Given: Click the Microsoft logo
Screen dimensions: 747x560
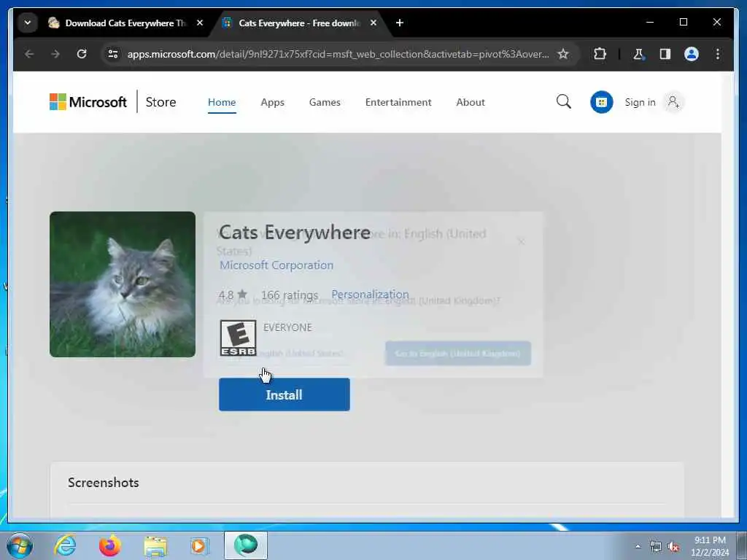Looking at the screenshot, I should [x=88, y=102].
